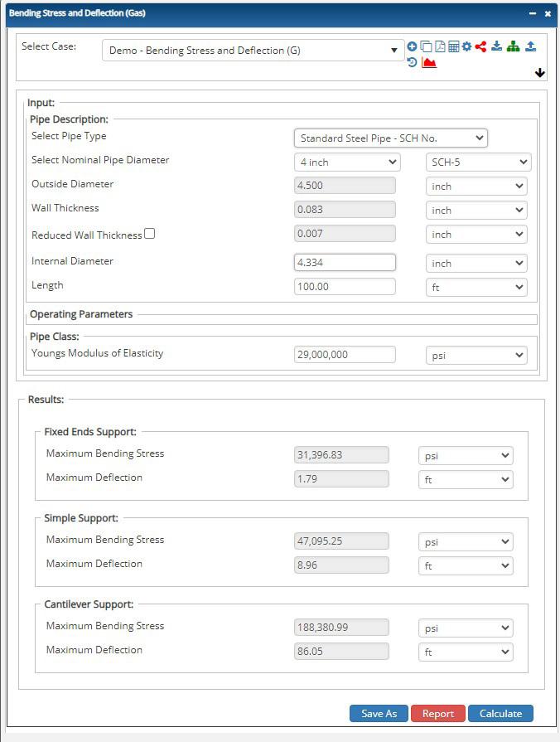The width and height of the screenshot is (560, 742).
Task: Open the Select Case dropdown
Action: 253,51
